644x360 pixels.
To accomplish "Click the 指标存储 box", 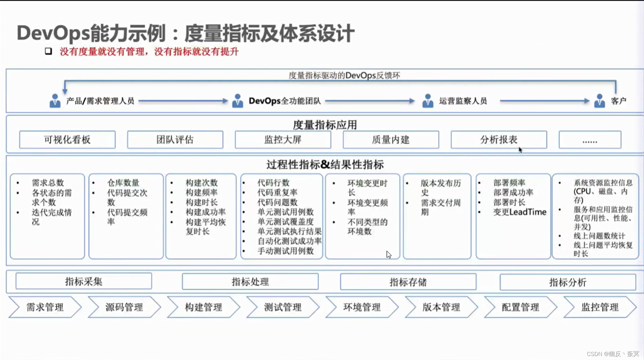I will [408, 282].
